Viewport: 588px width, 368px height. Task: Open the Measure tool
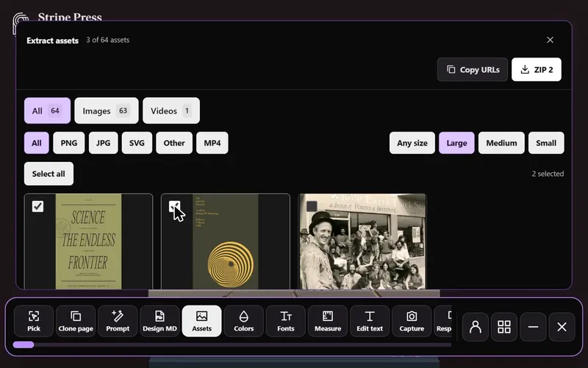[x=328, y=321]
